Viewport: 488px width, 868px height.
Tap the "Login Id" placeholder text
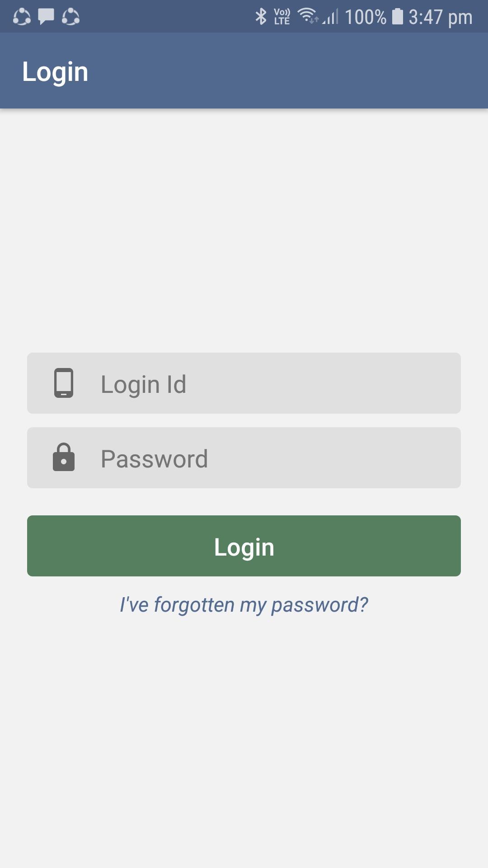(x=143, y=384)
